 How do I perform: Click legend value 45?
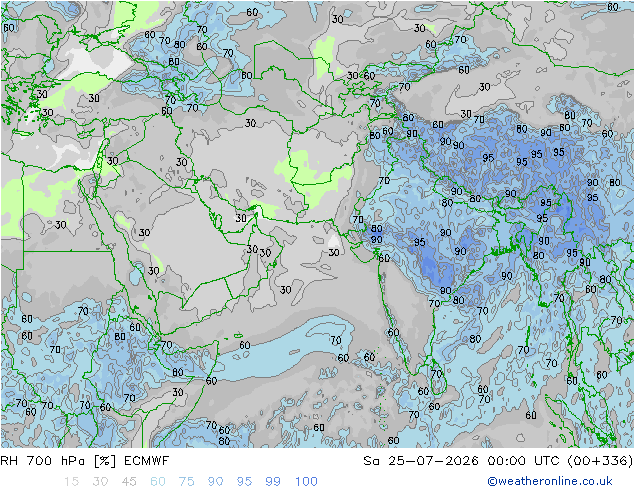(x=129, y=481)
